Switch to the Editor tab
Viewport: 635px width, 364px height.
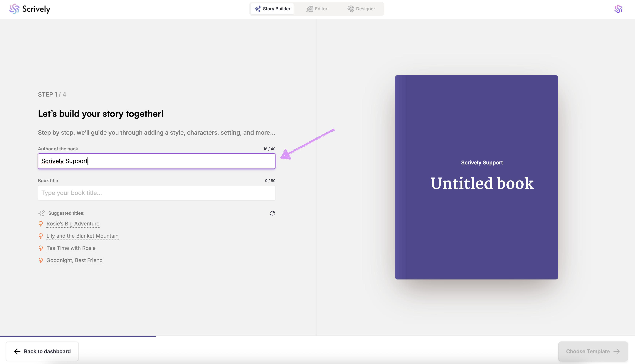click(x=317, y=9)
